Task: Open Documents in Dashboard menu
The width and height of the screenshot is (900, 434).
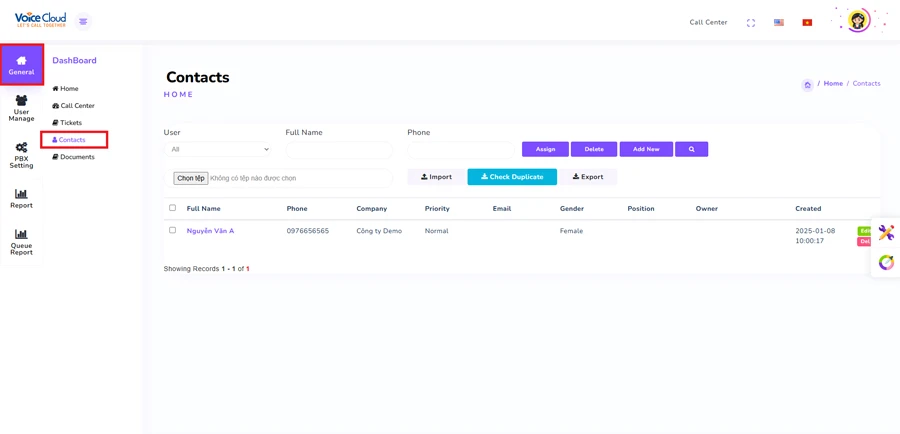Action: 76,157
